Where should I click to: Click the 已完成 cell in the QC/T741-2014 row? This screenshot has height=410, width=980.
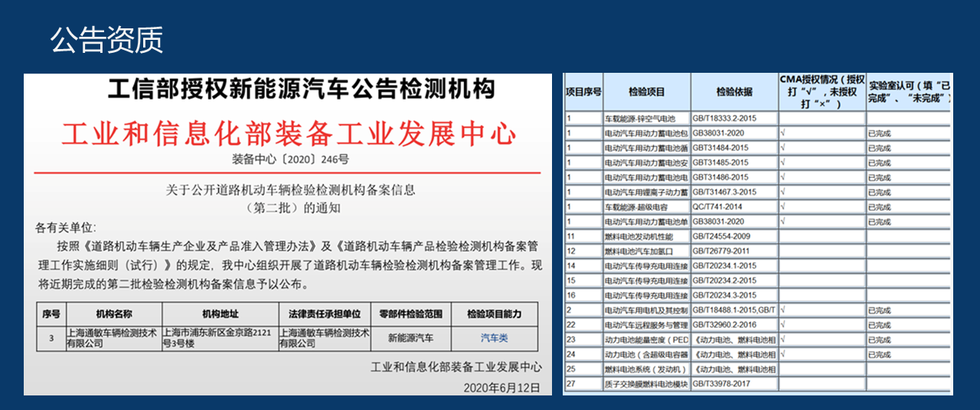pyautogui.click(x=879, y=207)
